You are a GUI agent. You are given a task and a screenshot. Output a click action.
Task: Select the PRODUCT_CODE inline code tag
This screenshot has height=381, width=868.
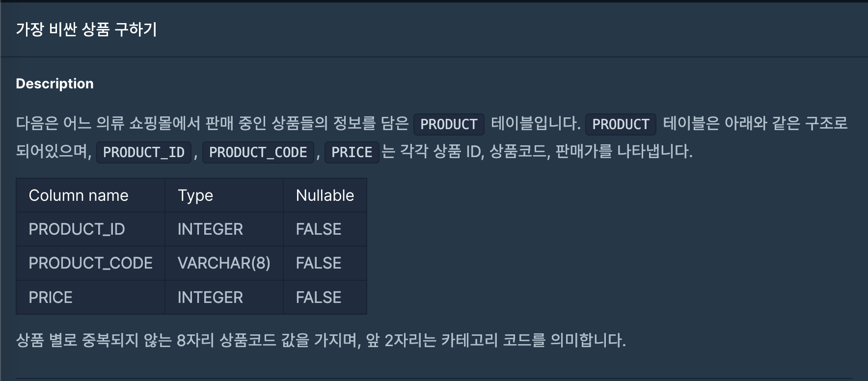click(x=258, y=152)
